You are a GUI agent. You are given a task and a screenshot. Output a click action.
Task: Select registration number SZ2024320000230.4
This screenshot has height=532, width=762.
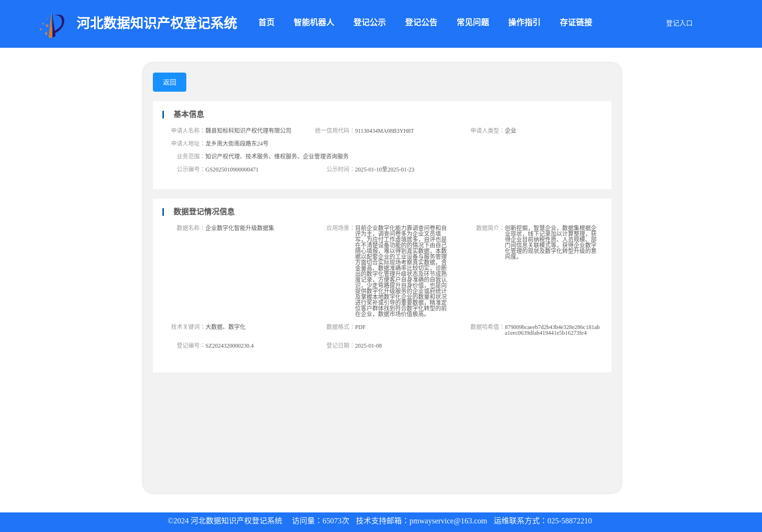tap(229, 346)
